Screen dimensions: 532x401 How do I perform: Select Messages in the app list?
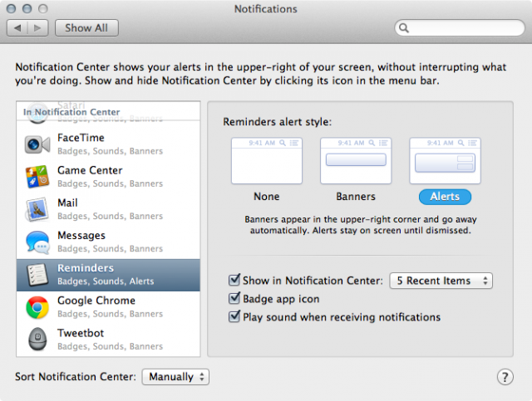click(x=108, y=242)
